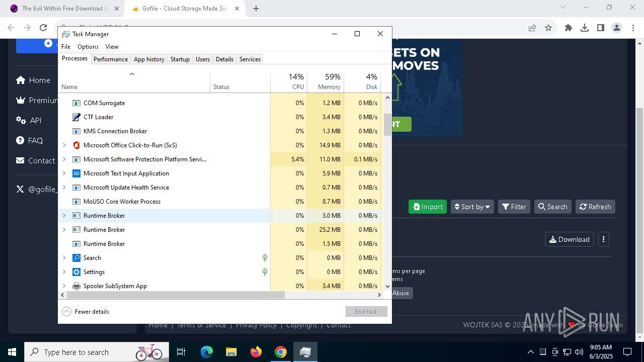Switch to the Startup tab

pos(180,59)
